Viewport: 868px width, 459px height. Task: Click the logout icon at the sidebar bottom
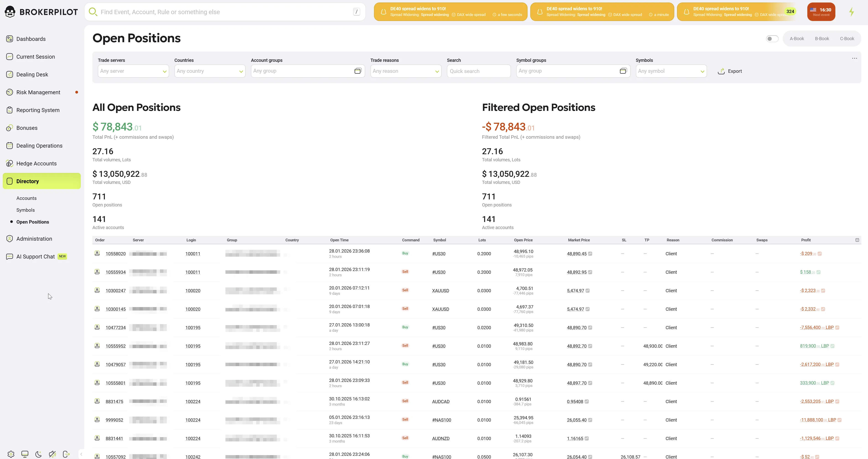pos(66,454)
